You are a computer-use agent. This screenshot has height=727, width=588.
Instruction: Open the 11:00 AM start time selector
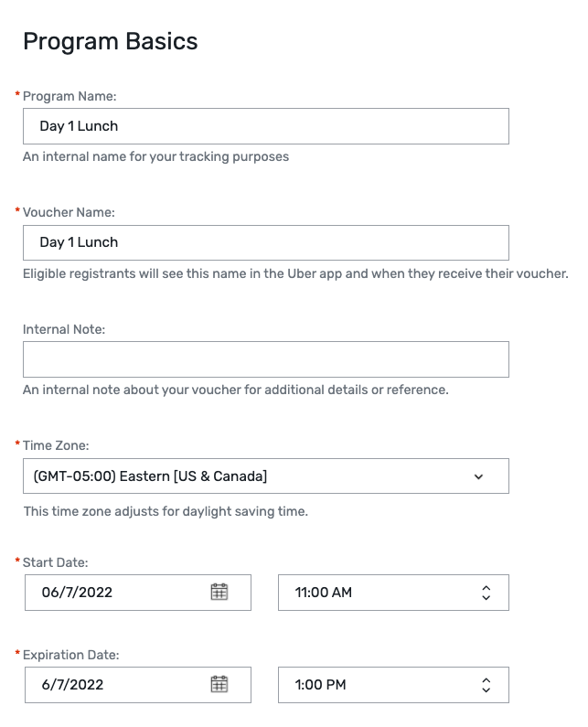pyautogui.click(x=375, y=593)
